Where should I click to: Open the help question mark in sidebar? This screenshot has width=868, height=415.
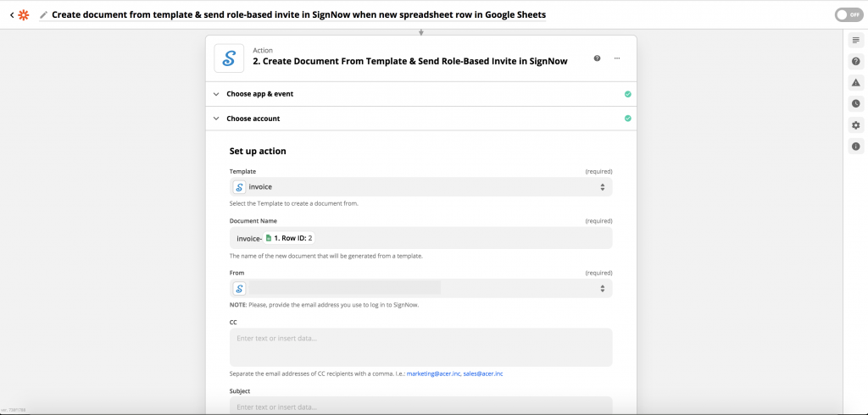(x=855, y=61)
